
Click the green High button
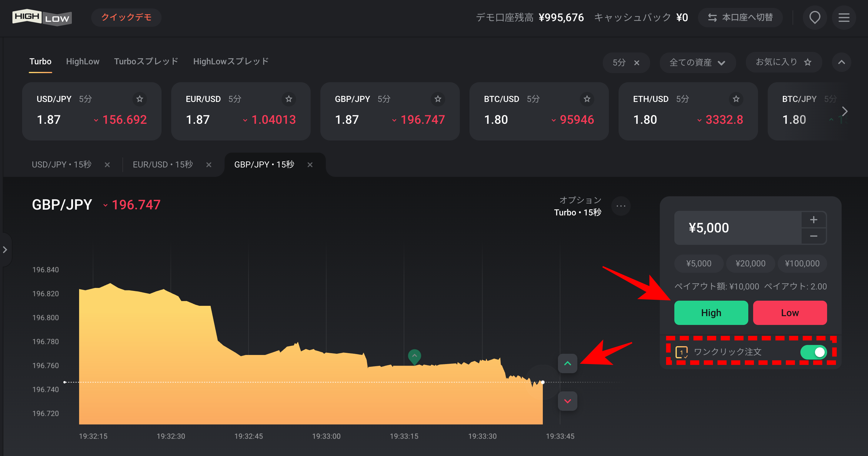pyautogui.click(x=711, y=313)
